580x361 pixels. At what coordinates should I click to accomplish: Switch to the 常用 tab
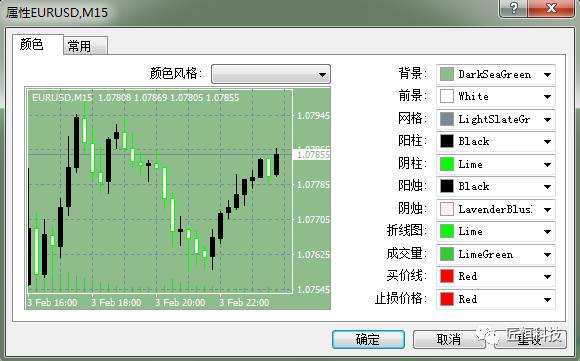point(85,45)
